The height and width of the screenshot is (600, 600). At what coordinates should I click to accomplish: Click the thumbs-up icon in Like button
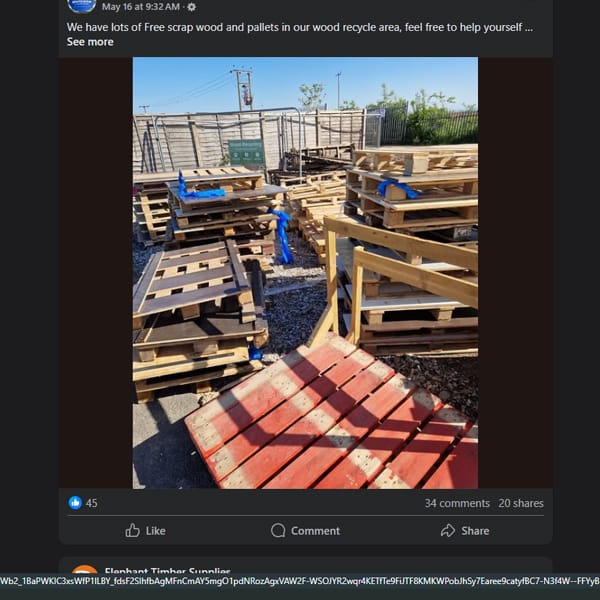132,530
